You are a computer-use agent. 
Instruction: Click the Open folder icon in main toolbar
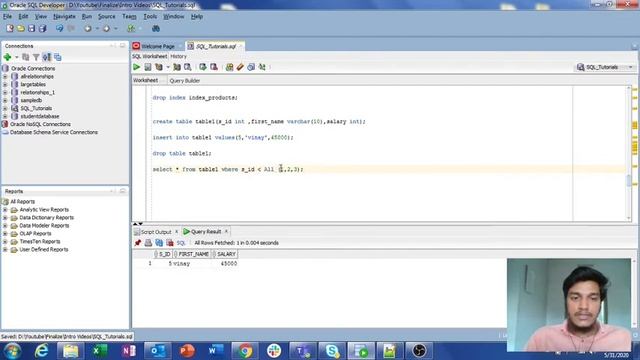[x=20, y=28]
